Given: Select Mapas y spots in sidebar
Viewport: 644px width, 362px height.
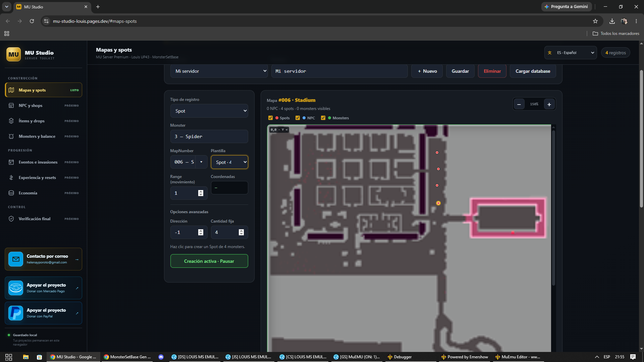Looking at the screenshot, I should coord(44,90).
